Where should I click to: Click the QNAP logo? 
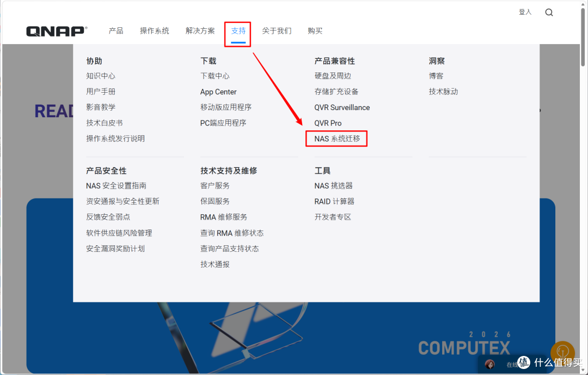(57, 31)
